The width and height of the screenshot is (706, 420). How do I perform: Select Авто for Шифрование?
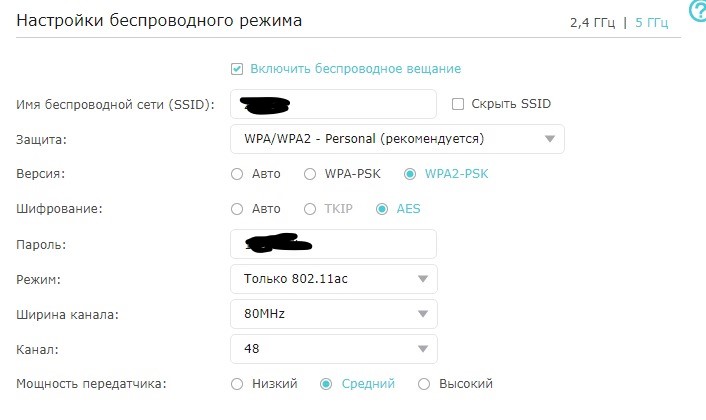tap(237, 209)
